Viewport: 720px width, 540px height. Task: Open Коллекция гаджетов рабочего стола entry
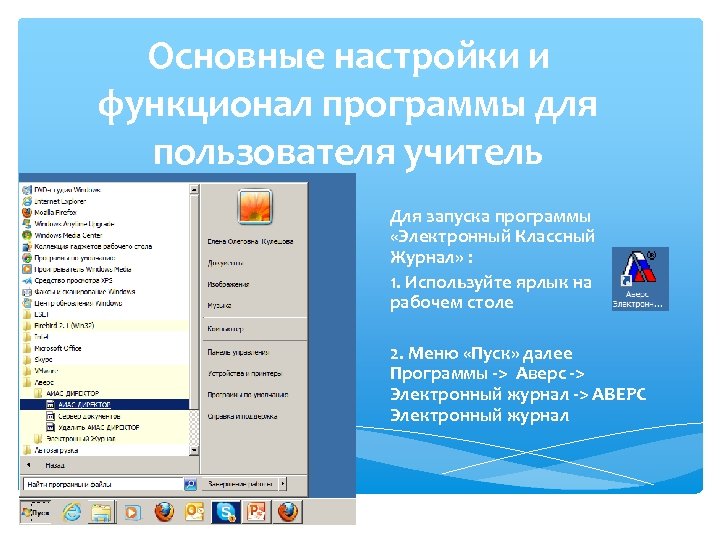coord(87,247)
